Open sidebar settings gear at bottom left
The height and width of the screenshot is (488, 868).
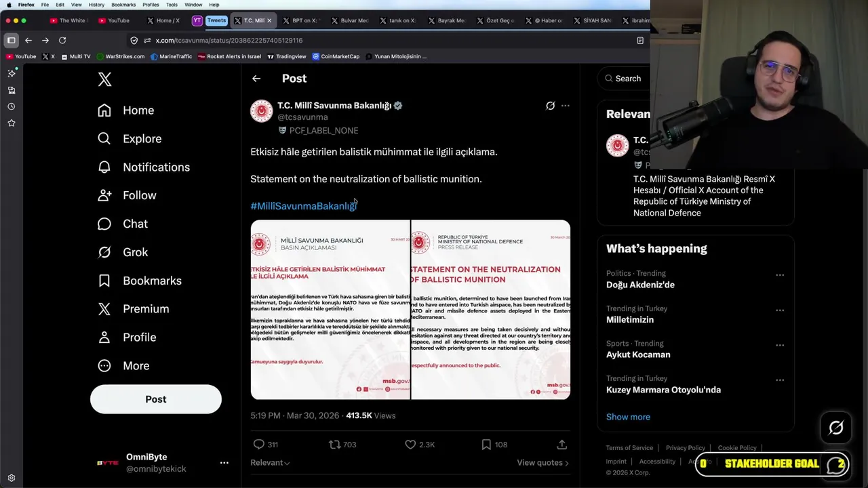point(12,478)
